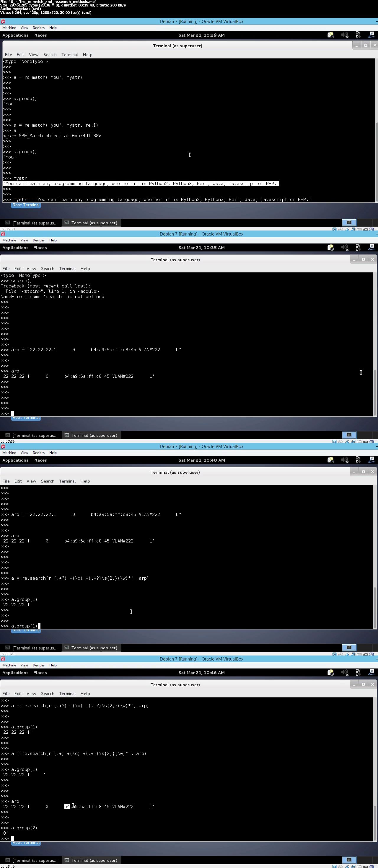Click volume icon in 10:46 AM panel
Screen dimensions: 378x868
pyautogui.click(x=344, y=673)
